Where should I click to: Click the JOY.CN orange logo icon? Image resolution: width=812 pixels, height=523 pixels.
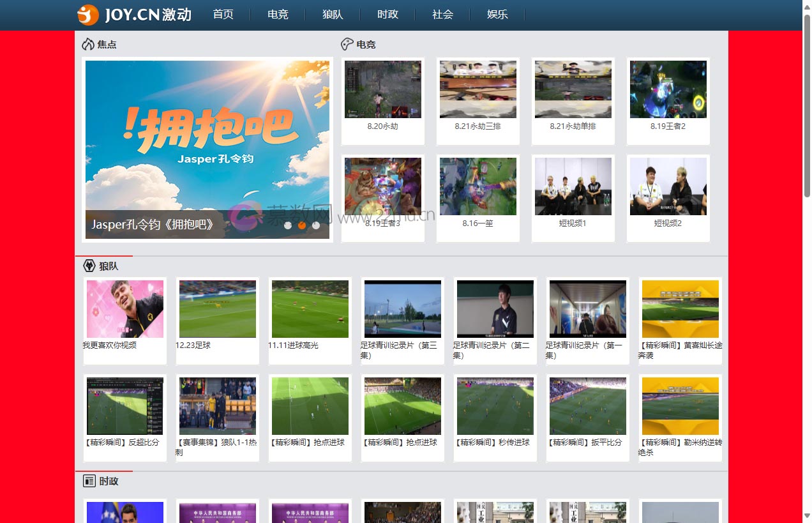[x=88, y=15]
